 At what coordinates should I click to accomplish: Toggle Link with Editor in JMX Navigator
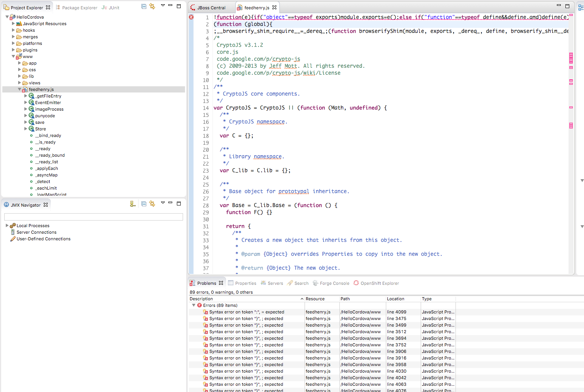152,204
